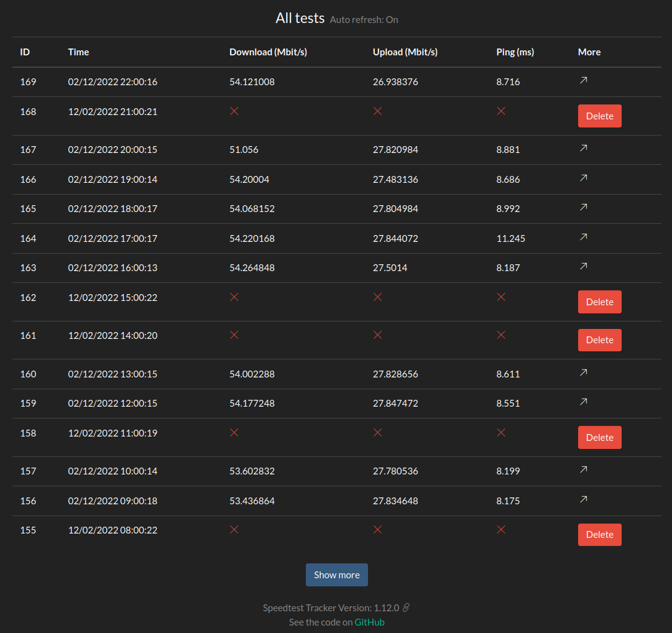Screen dimensions: 672x633
Task: Click the Ping (ms) column header
Action: [515, 52]
